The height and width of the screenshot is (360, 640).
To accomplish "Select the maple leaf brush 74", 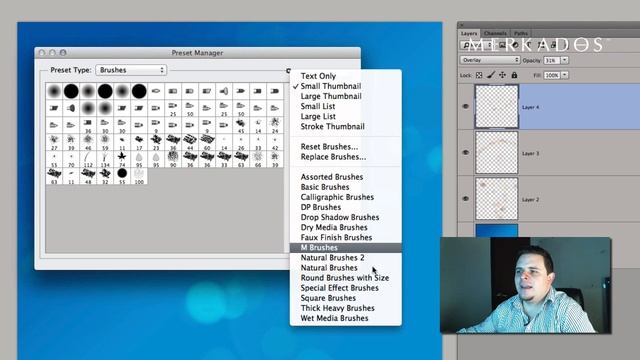I will (122, 158).
